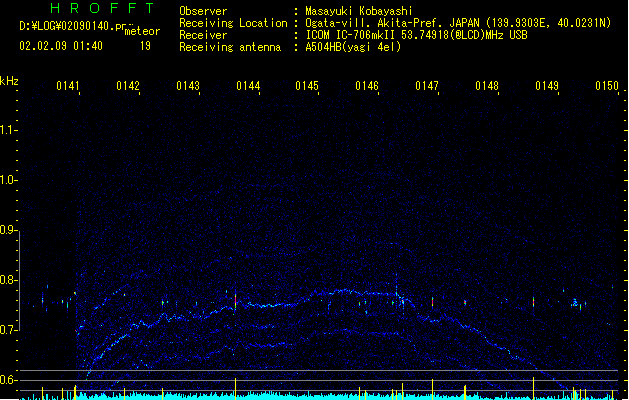
Task: Click the 'meteor' label
Action: coord(142,31)
